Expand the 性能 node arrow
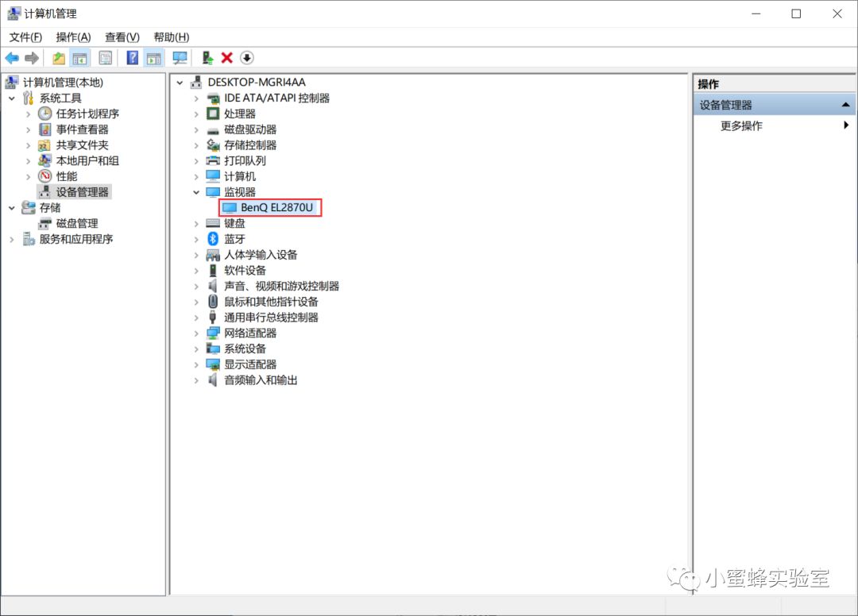The image size is (858, 616). (29, 176)
